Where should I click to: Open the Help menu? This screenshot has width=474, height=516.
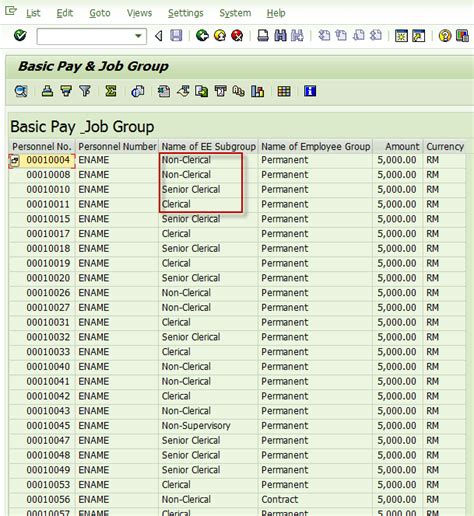276,13
